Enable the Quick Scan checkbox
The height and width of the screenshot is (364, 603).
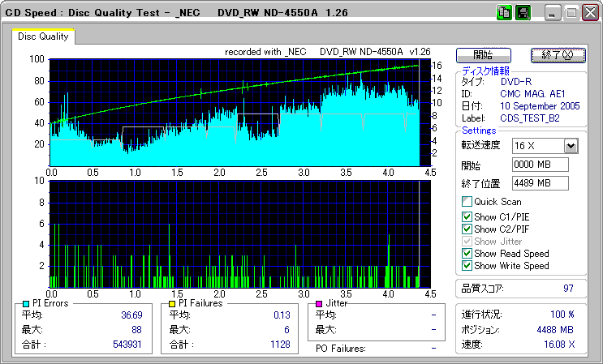pyautogui.click(x=467, y=202)
